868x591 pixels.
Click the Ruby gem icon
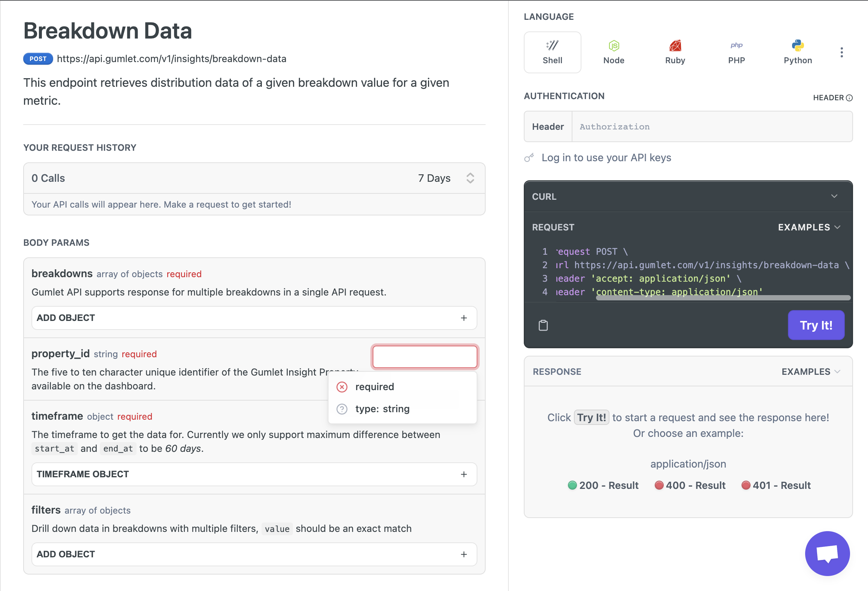click(675, 45)
